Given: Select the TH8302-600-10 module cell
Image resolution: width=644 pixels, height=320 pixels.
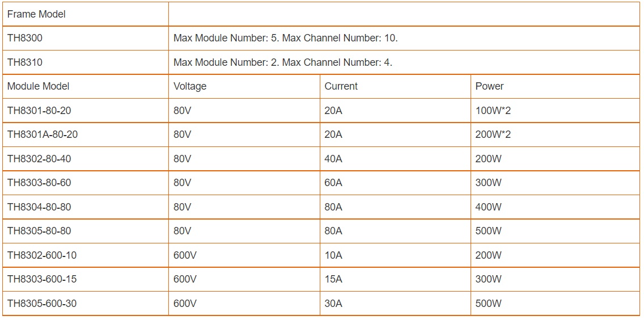Looking at the screenshot, I should (86, 255).
